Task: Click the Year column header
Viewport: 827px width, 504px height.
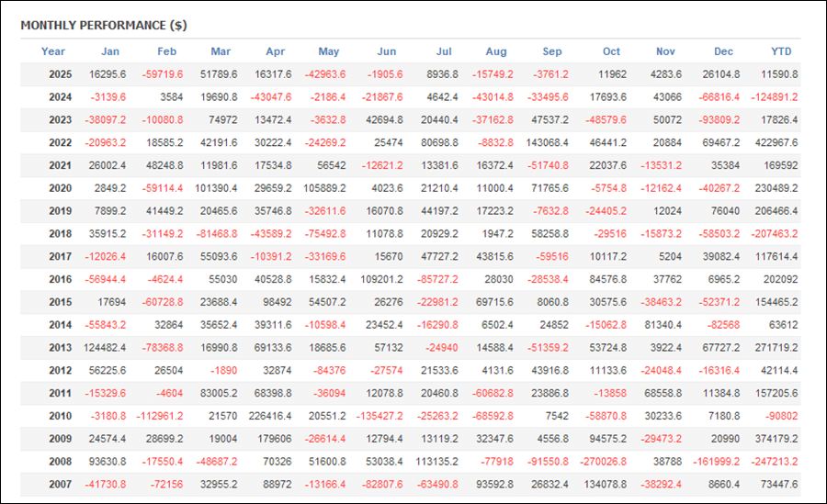Action: click(x=53, y=51)
